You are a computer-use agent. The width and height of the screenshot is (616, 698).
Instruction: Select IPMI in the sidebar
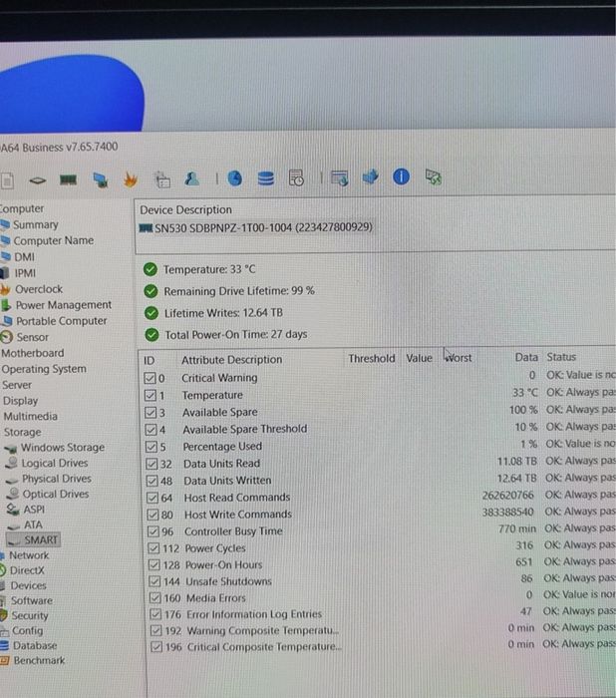click(x=25, y=273)
